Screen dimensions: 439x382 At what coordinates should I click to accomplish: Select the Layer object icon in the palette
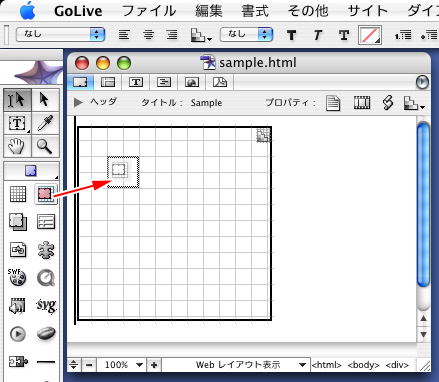click(46, 194)
